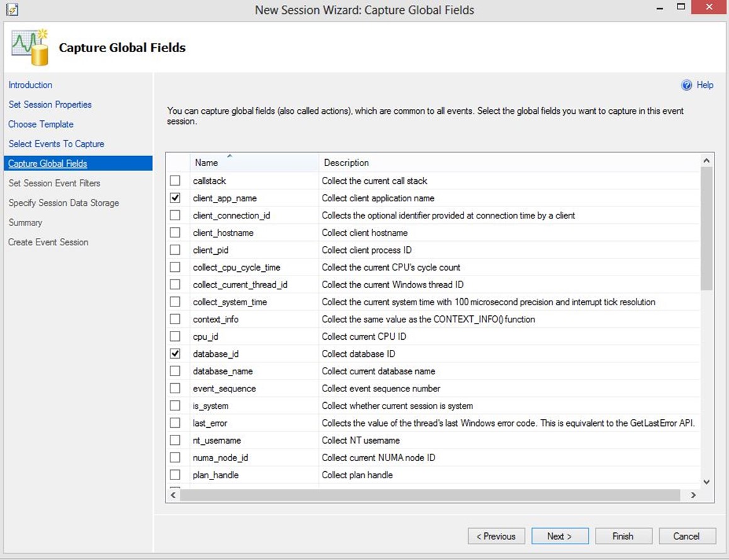
Task: Uncheck the database_id checkbox
Action: coord(175,354)
